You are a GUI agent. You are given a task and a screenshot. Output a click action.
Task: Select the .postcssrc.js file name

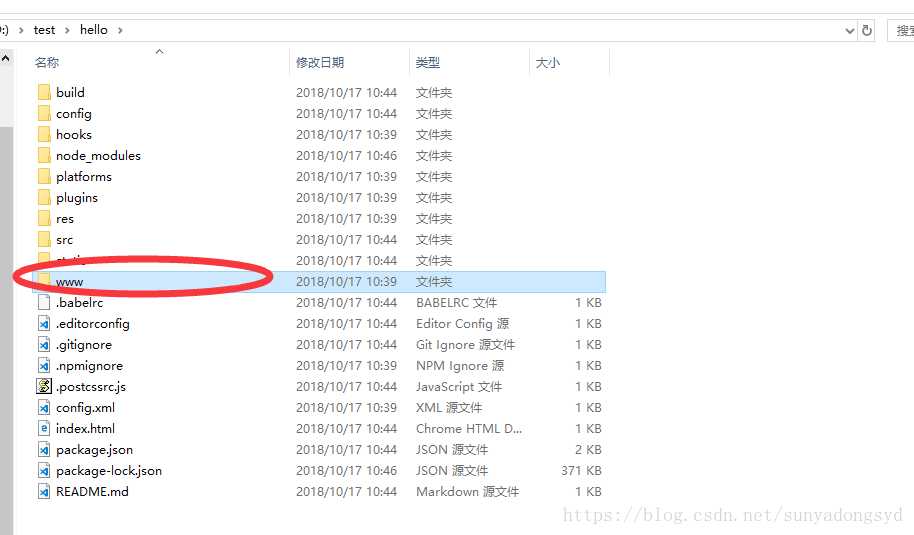click(x=91, y=386)
